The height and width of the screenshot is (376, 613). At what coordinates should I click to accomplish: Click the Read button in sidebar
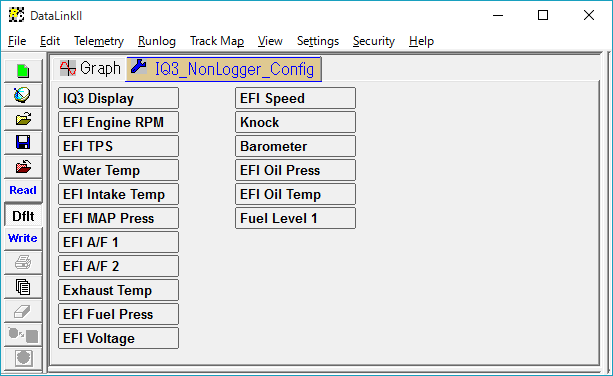23,190
